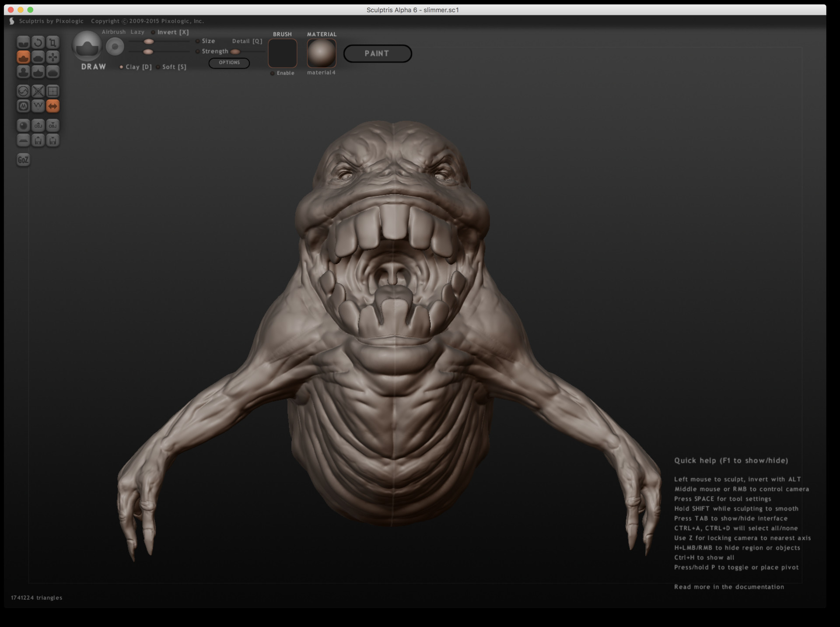This screenshot has width=840, height=627.
Task: Select the Crease sculpting tool
Action: click(x=23, y=42)
